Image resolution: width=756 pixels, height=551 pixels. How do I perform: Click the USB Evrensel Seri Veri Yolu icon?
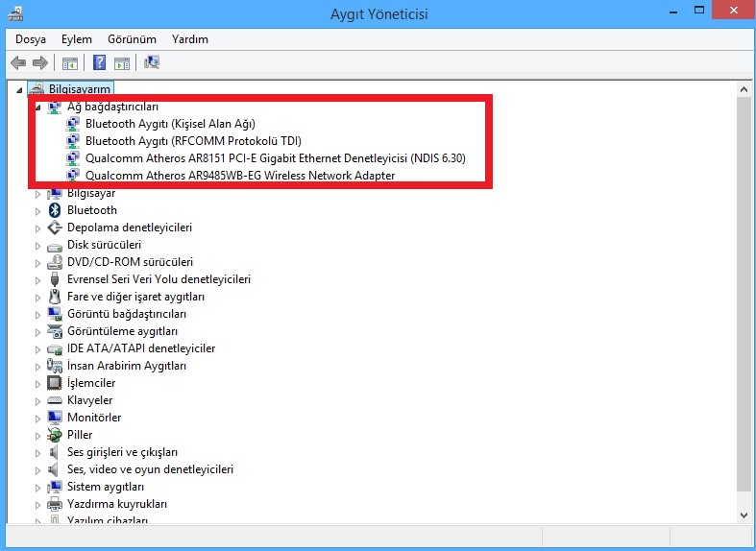tap(55, 279)
